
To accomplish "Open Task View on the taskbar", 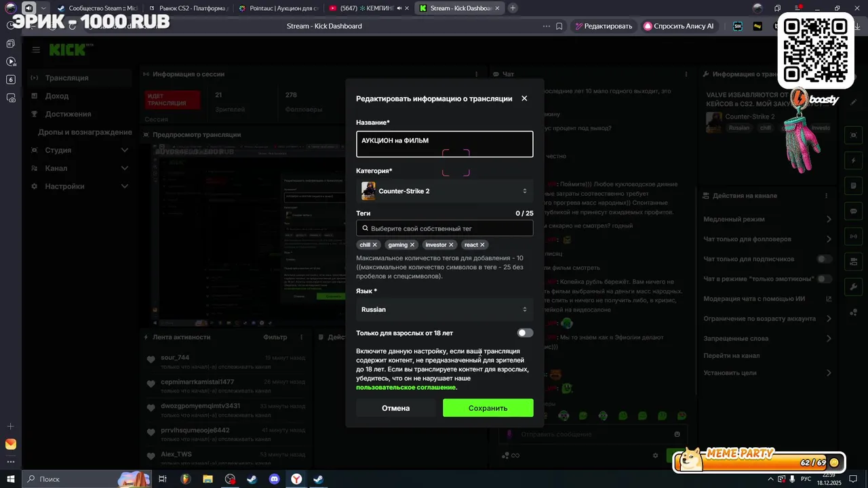I will click(x=163, y=479).
